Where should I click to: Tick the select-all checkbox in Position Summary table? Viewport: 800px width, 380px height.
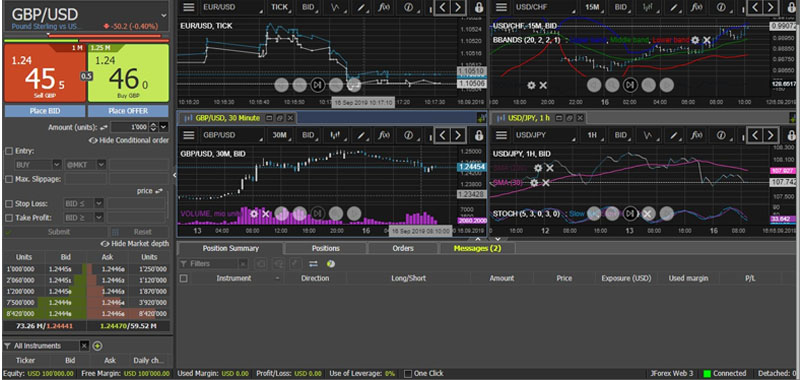pyautogui.click(x=184, y=278)
